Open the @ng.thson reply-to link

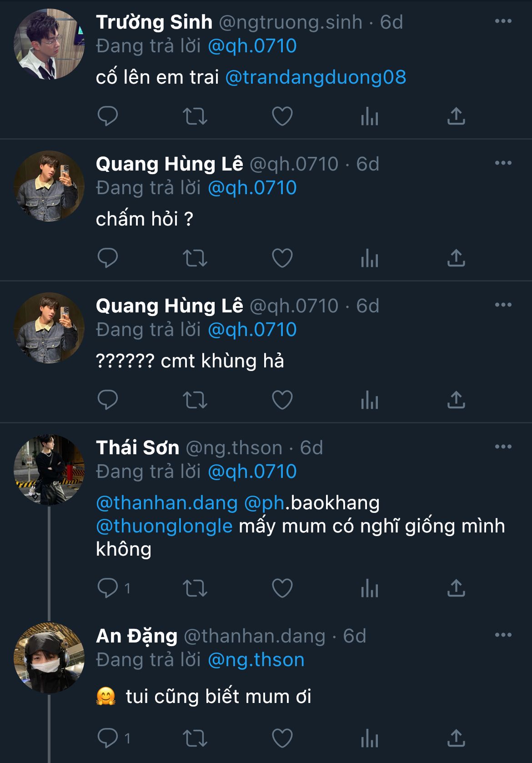(256, 660)
